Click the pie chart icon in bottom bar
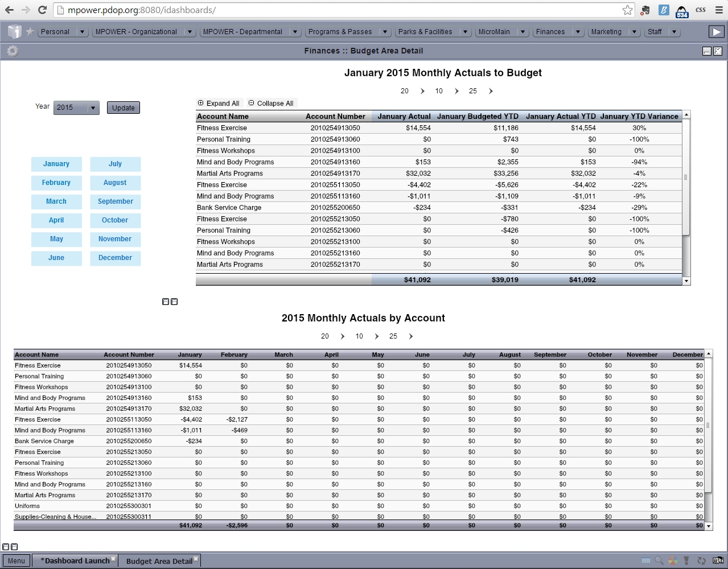Image resolution: width=728 pixels, height=569 pixels. tap(673, 560)
